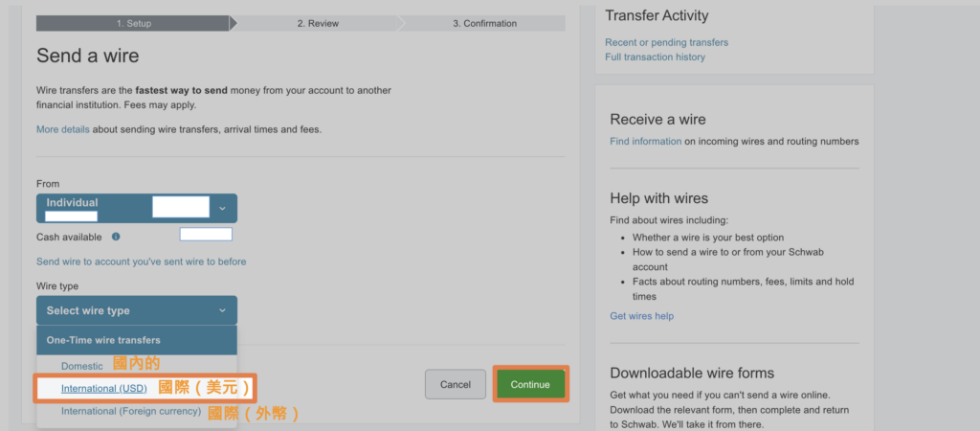Click Send wire to previously used account link

pyautogui.click(x=141, y=261)
